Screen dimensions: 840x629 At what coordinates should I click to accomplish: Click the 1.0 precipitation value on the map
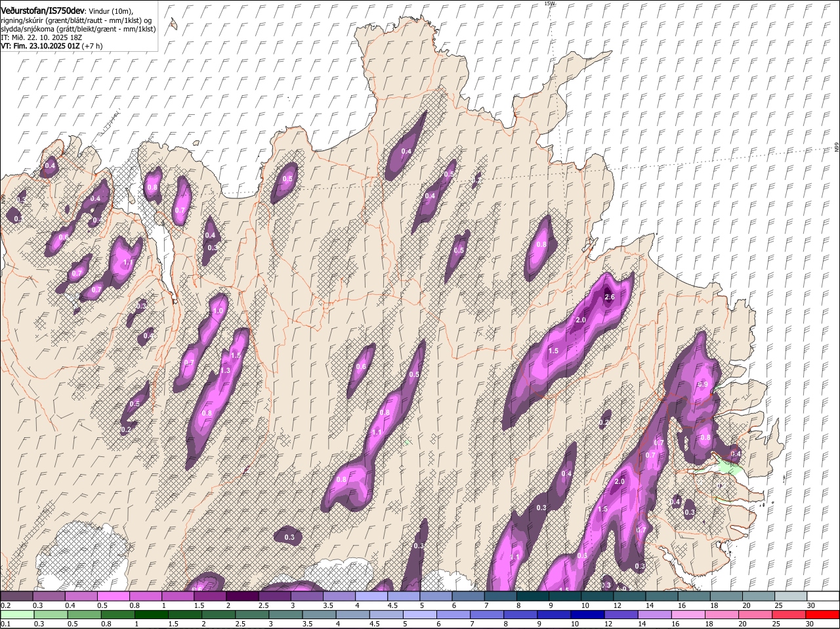pos(219,311)
